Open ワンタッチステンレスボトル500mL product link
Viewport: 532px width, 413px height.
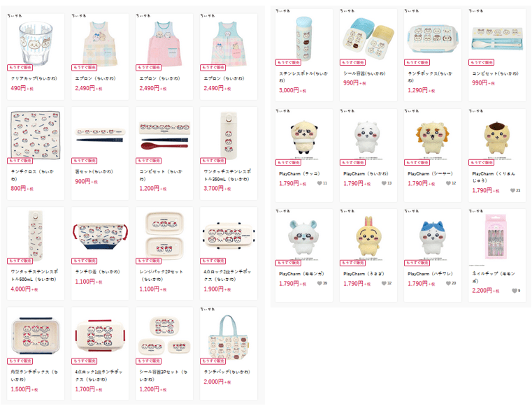34,275
